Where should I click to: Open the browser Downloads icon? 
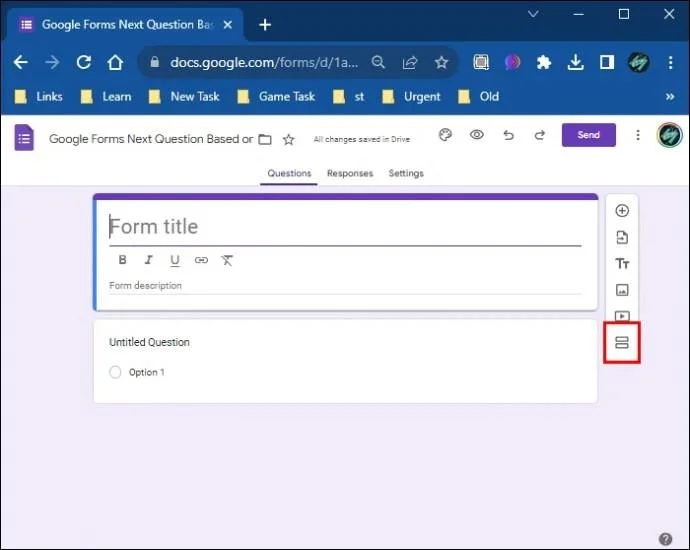pyautogui.click(x=575, y=62)
